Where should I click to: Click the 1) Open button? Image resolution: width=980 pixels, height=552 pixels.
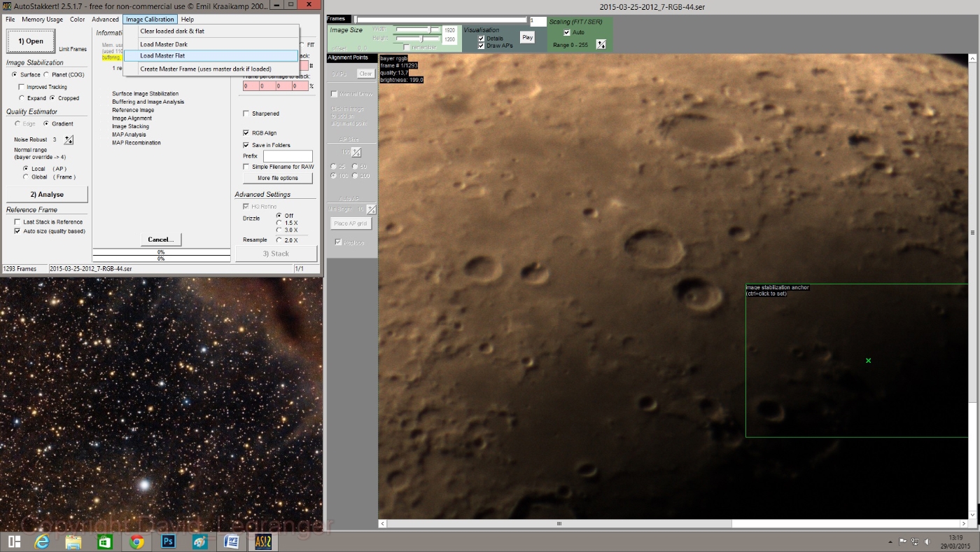(x=31, y=41)
